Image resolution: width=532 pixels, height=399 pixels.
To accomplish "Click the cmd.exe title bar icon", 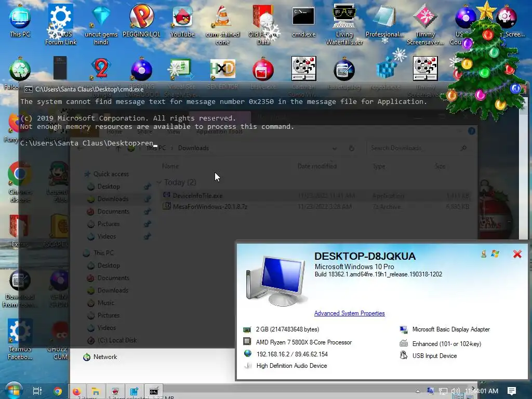I will [x=29, y=89].
